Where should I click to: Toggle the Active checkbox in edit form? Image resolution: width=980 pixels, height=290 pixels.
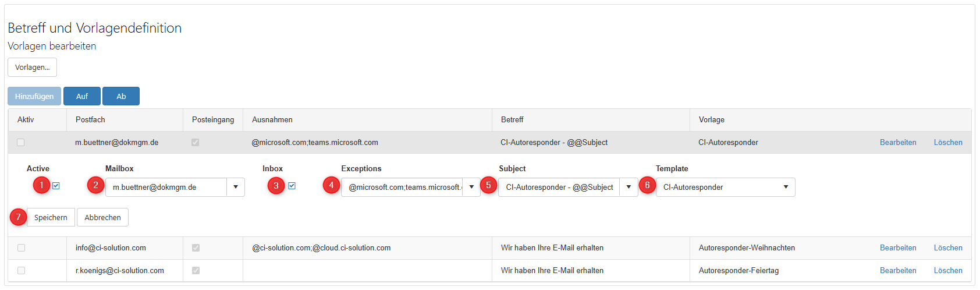(x=56, y=186)
